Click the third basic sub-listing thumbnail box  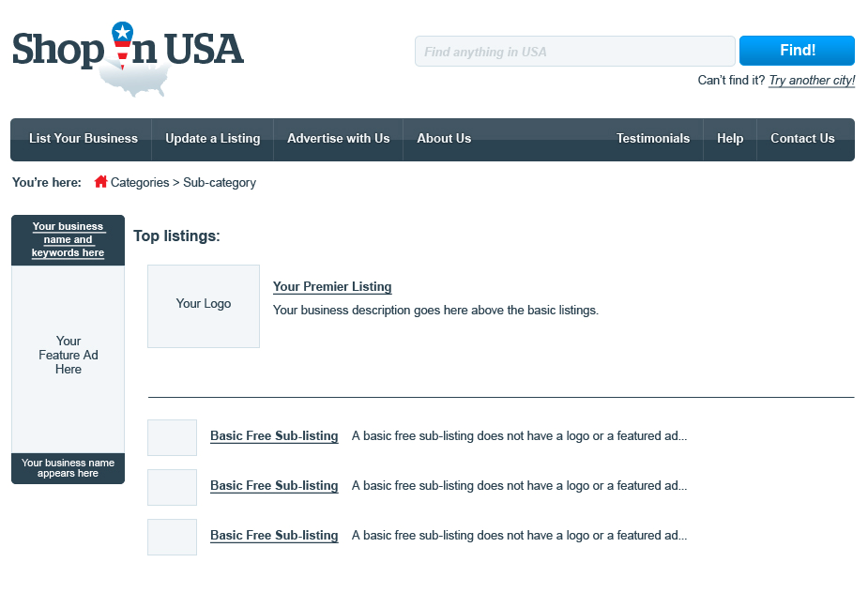click(172, 537)
